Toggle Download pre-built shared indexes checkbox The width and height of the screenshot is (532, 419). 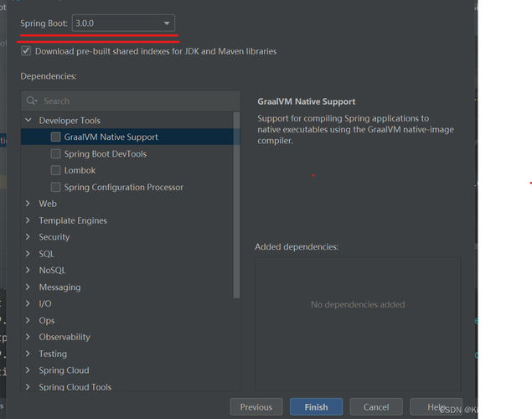tap(26, 51)
